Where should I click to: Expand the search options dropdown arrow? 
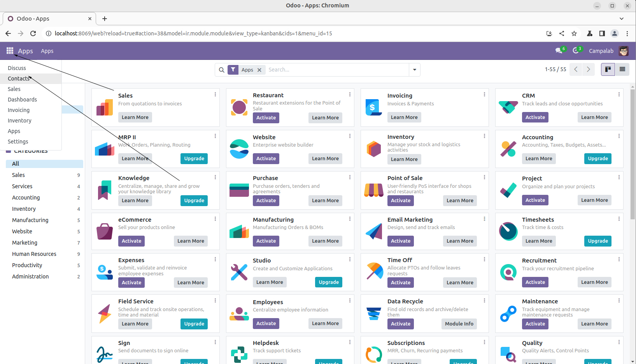pos(414,70)
